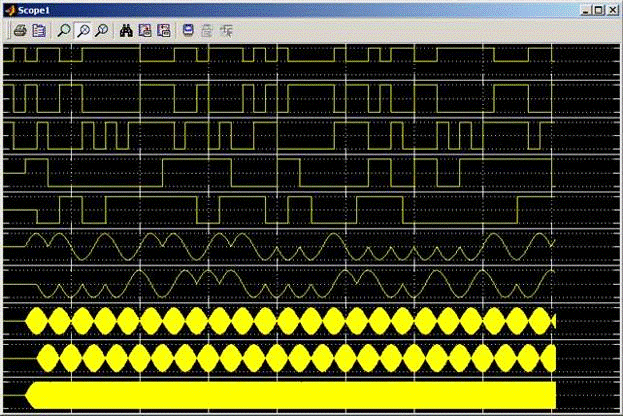
Task: Maximize the Scope1 window
Action: click(x=599, y=9)
